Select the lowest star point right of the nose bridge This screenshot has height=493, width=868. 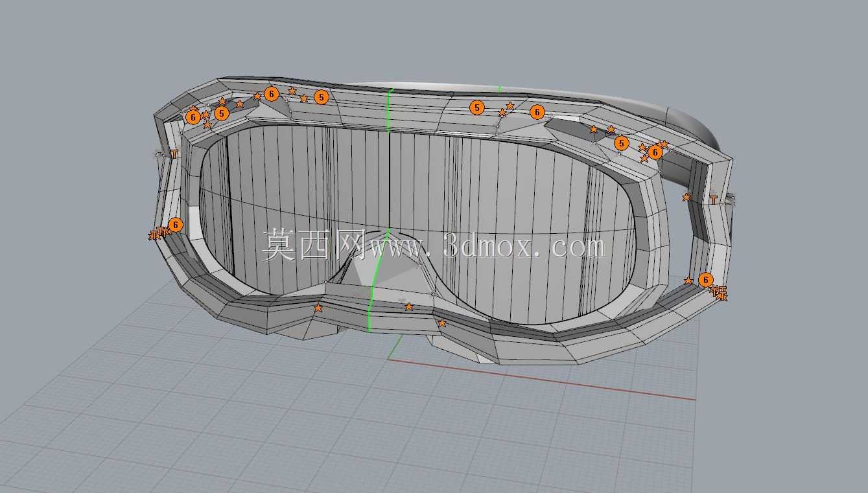(442, 323)
